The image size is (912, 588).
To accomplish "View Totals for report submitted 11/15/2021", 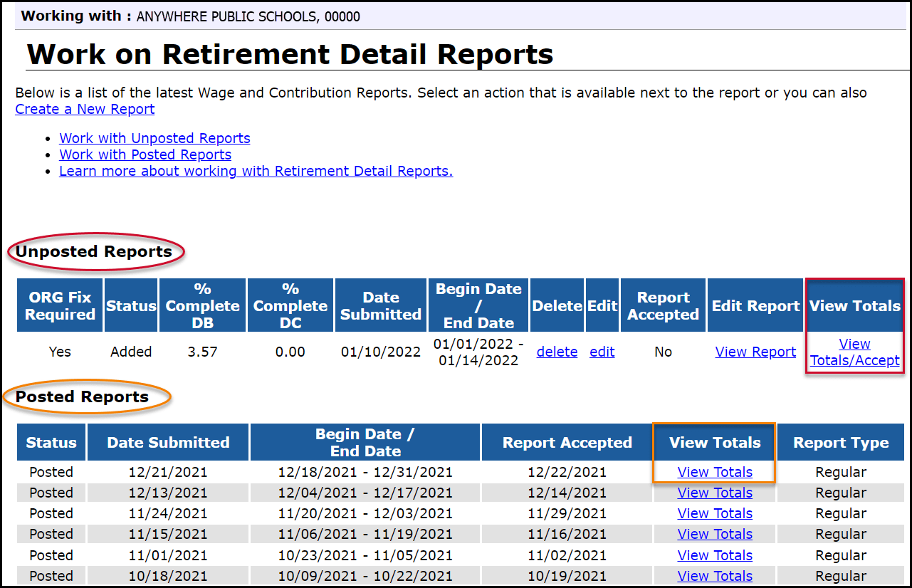I will (715, 534).
